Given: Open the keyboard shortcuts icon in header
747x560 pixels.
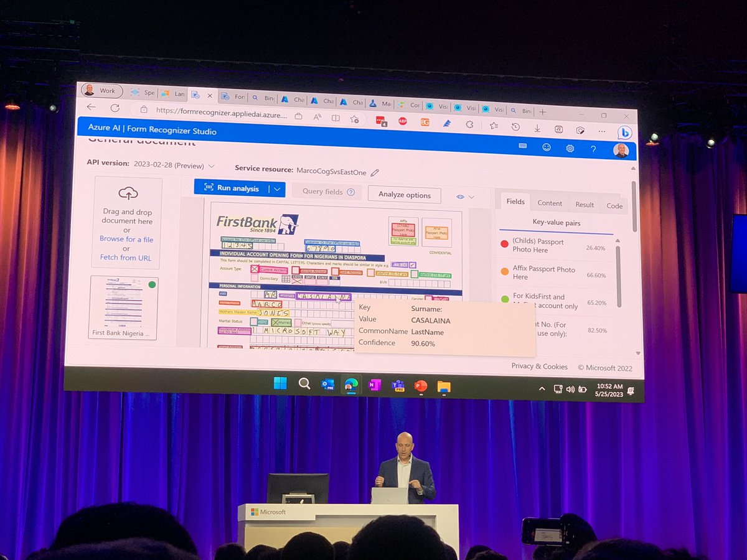Looking at the screenshot, I should tap(522, 146).
